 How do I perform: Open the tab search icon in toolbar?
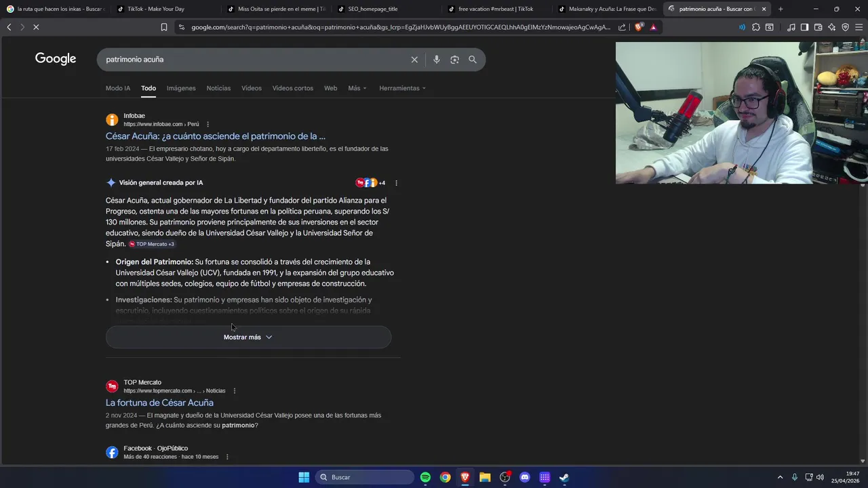(770, 27)
